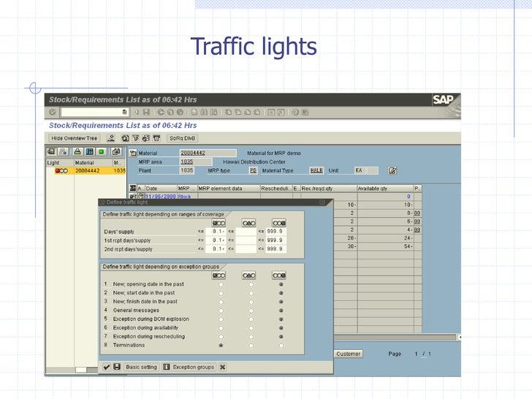532x399 pixels.
Task: Click the Light column header in tree
Action: coord(60,163)
